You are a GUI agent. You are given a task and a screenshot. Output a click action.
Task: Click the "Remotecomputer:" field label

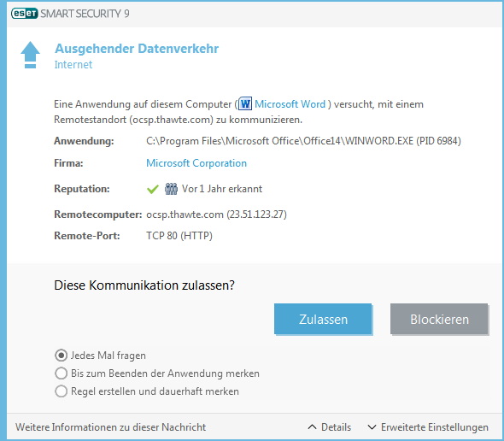point(98,215)
